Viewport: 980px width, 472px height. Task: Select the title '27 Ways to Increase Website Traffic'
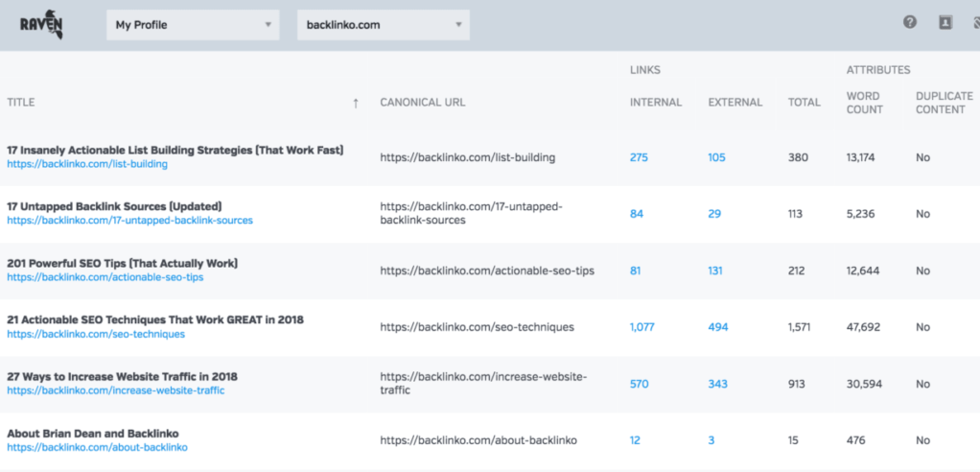pyautogui.click(x=122, y=376)
